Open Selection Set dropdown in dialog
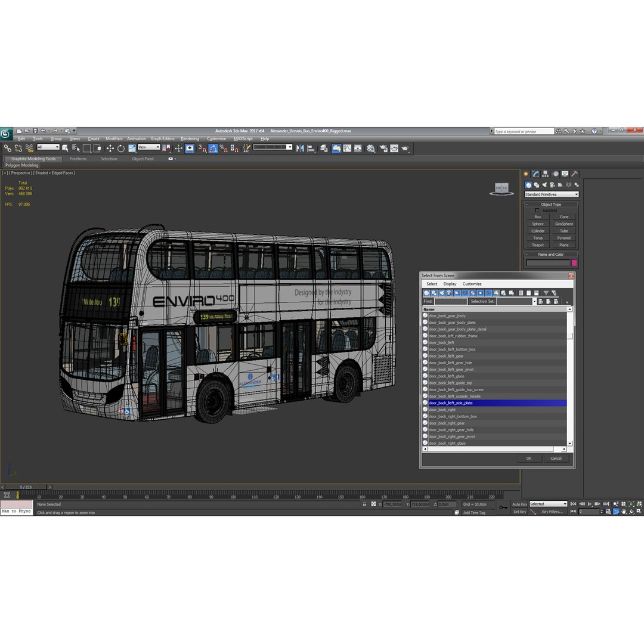644x644 pixels. pos(534,302)
